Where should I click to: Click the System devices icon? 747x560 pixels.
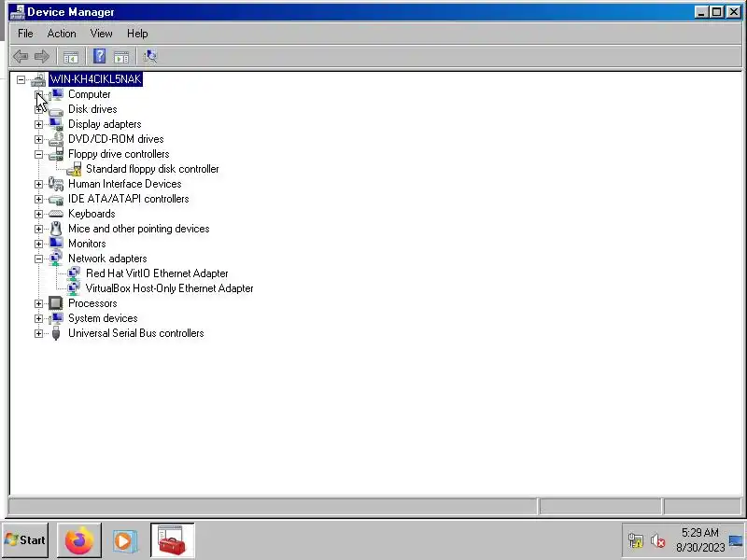[56, 318]
